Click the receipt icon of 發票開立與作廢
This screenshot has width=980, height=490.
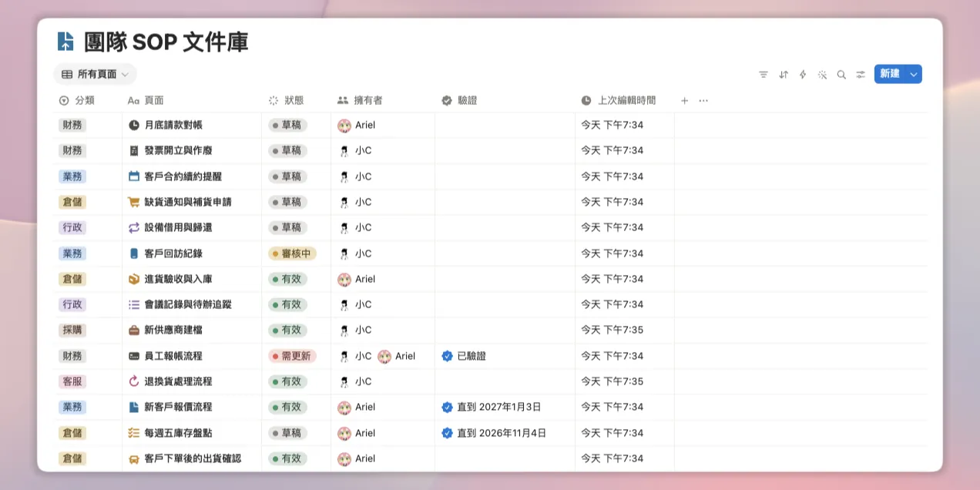134,150
